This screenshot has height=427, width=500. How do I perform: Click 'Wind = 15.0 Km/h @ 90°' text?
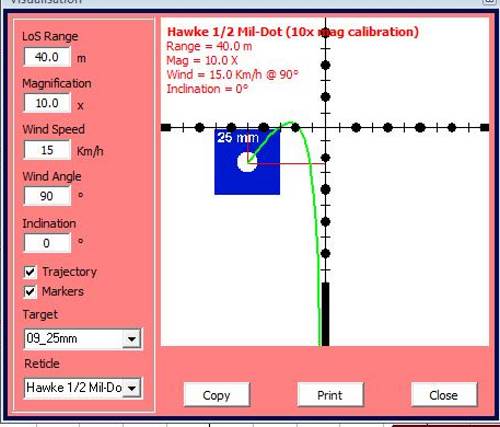coord(232,74)
